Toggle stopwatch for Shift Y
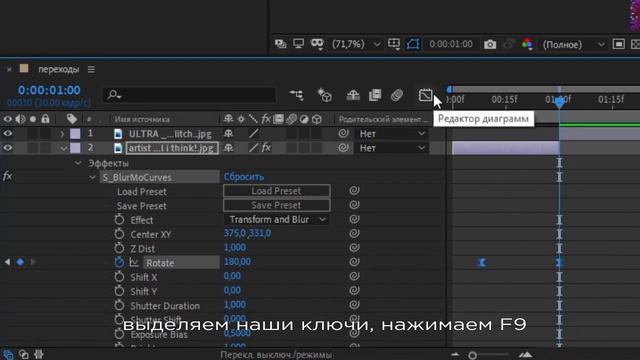This screenshot has height=360, width=640. tap(119, 291)
